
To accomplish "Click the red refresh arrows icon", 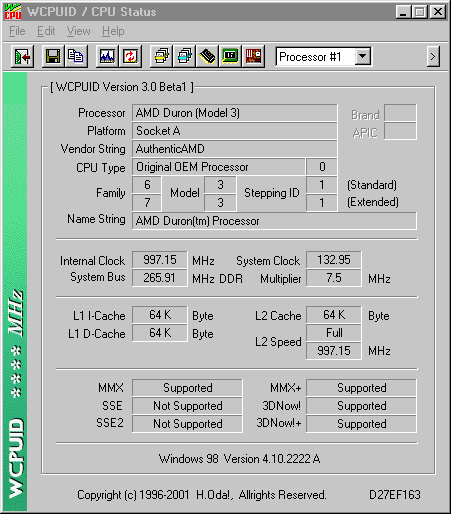I will (x=130, y=56).
